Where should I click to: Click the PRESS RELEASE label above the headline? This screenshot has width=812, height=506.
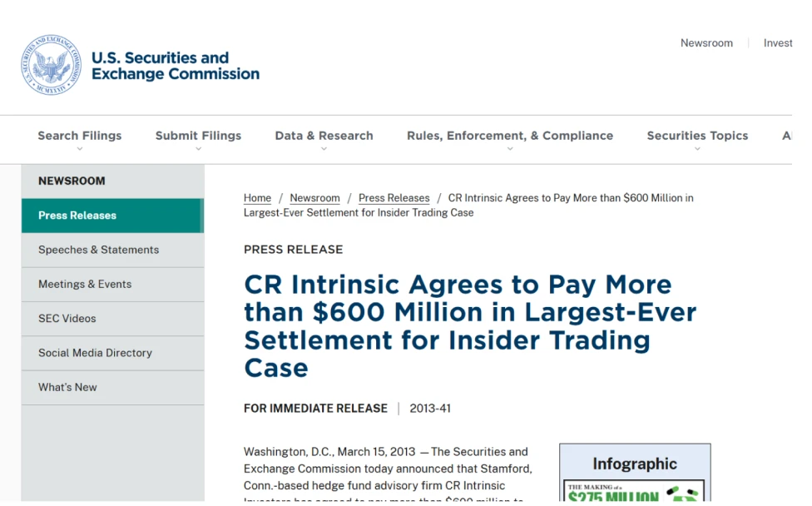(x=293, y=250)
